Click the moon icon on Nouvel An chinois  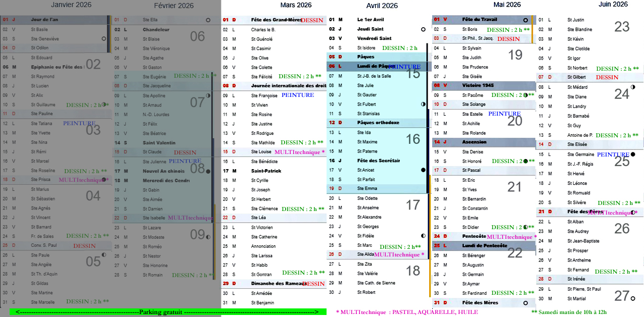point(208,171)
